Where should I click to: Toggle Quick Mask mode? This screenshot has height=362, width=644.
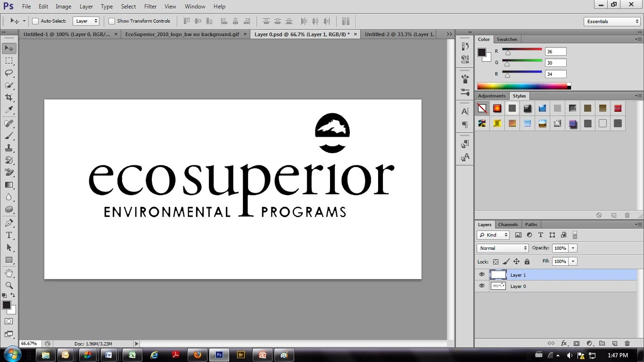(x=9, y=321)
